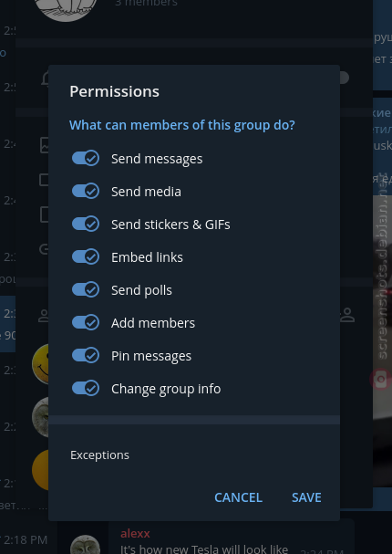The width and height of the screenshot is (392, 554).
Task: Click the smiley face member avatar
Action: (40, 364)
